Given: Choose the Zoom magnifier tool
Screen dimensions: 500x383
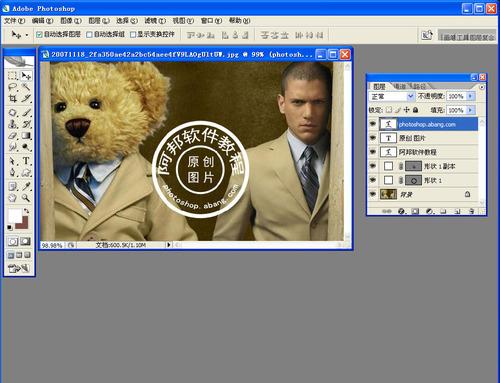Looking at the screenshot, I should [26, 198].
